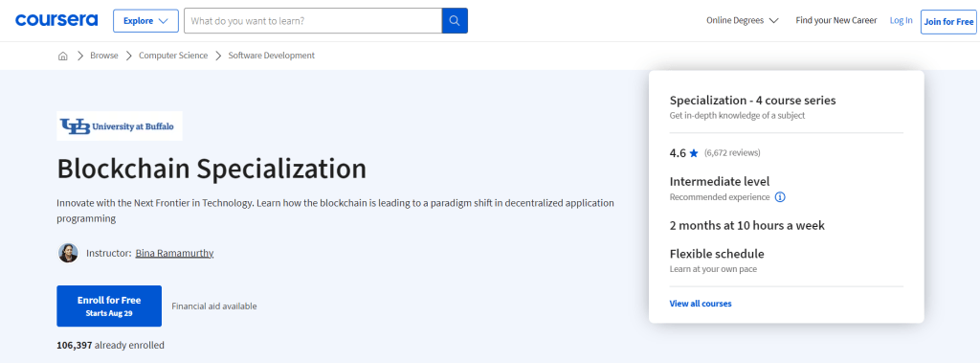980x363 pixels.
Task: Open the Computer Science breadcrumb
Action: 173,56
